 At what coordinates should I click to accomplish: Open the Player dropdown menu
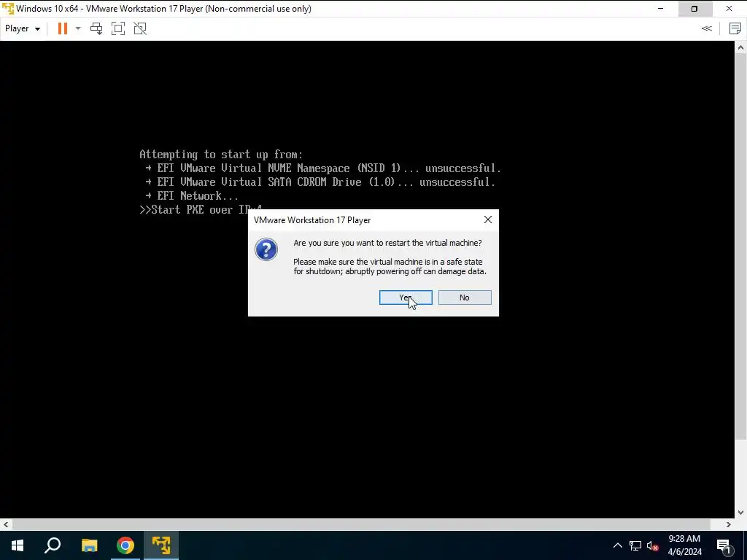(23, 28)
